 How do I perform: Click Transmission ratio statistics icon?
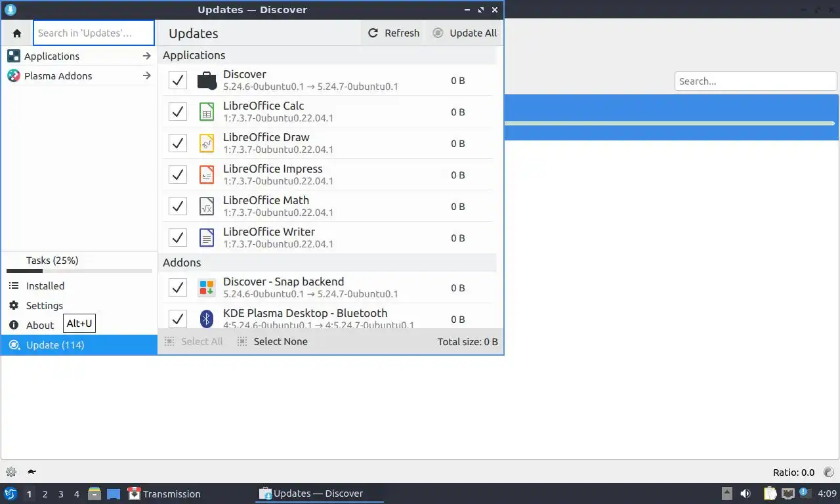(x=828, y=472)
